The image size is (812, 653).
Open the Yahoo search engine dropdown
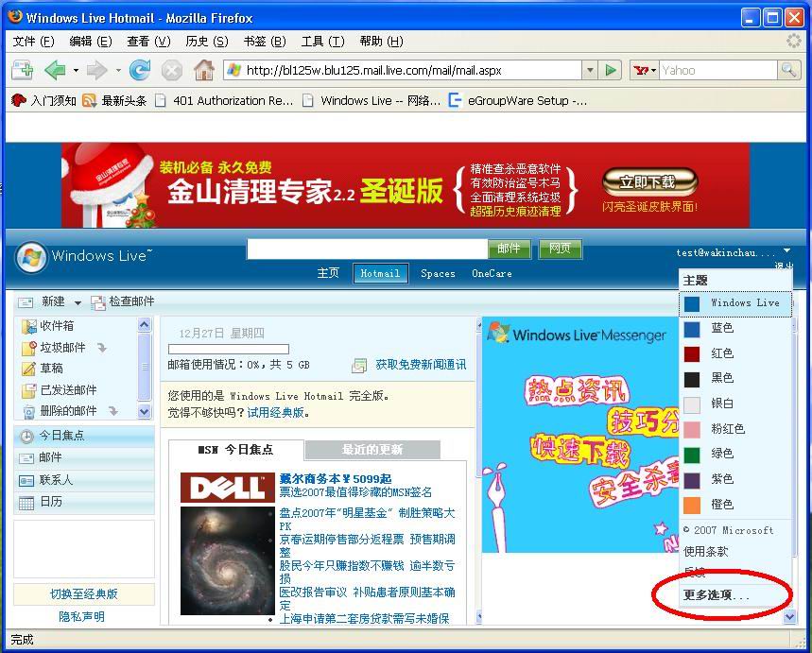coord(654,70)
